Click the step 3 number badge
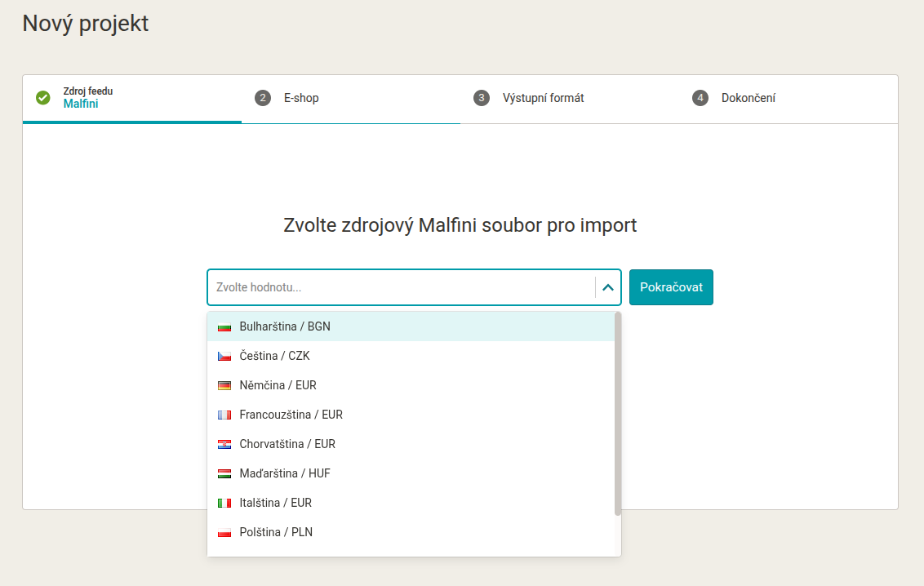The width and height of the screenshot is (924, 586). [x=482, y=98]
